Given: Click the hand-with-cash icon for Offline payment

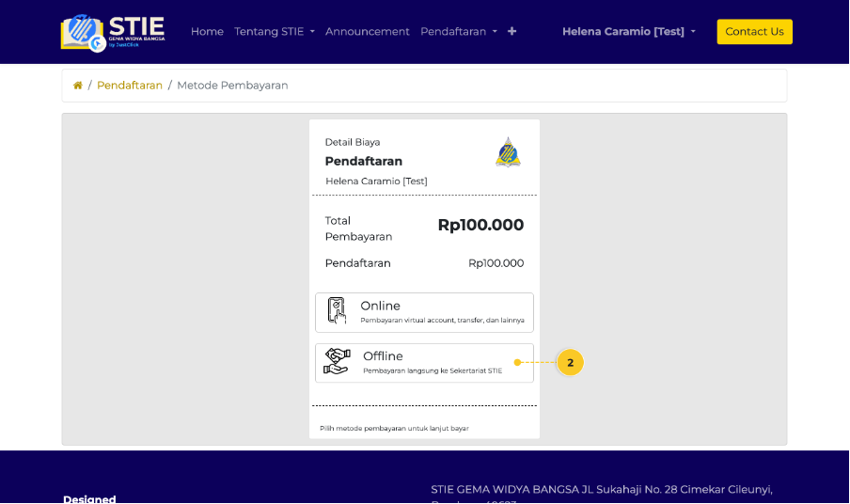Looking at the screenshot, I should [337, 362].
